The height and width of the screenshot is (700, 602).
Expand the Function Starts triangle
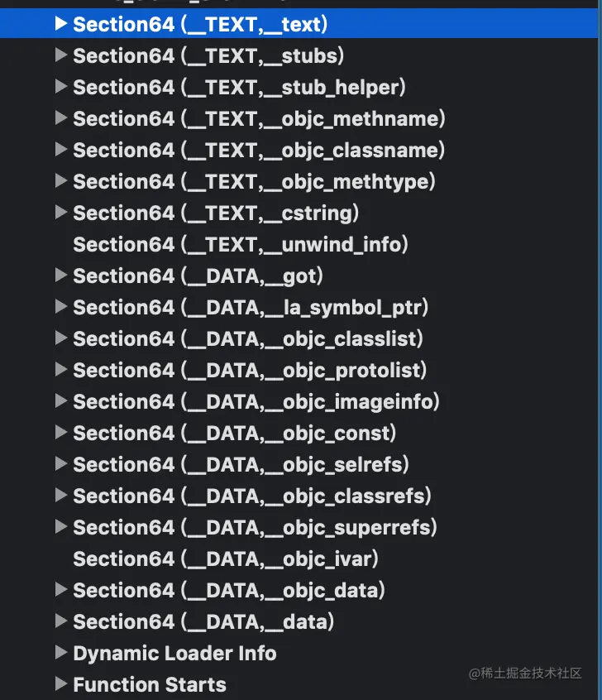tap(60, 684)
